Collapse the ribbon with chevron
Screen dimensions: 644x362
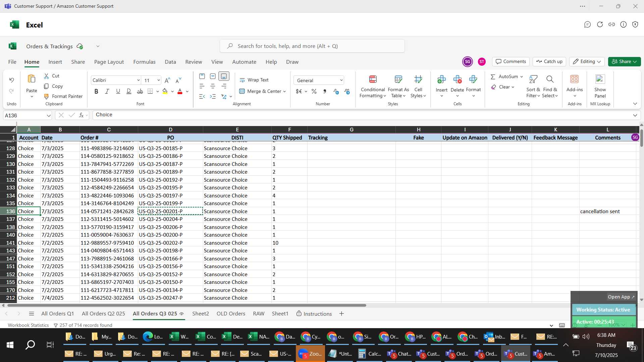coord(635,104)
